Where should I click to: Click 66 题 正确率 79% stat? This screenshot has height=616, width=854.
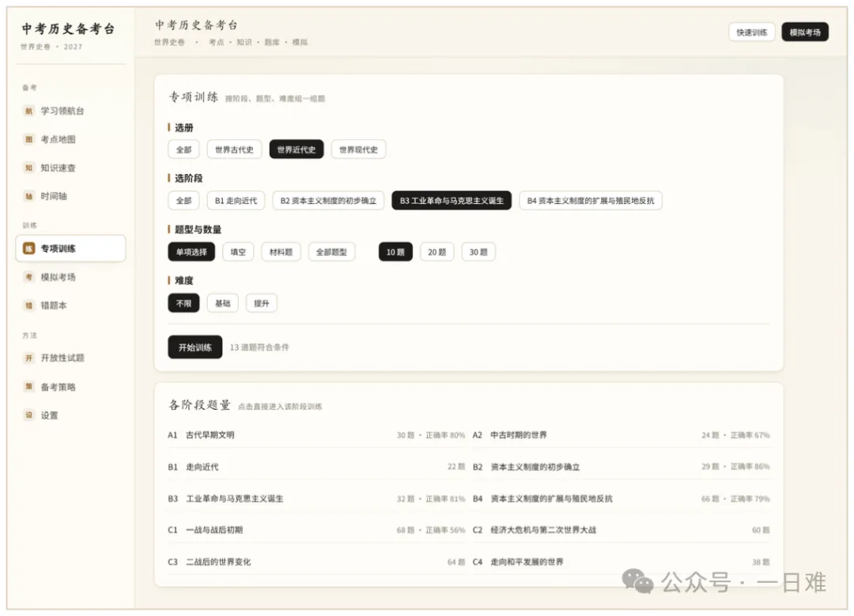click(x=735, y=498)
